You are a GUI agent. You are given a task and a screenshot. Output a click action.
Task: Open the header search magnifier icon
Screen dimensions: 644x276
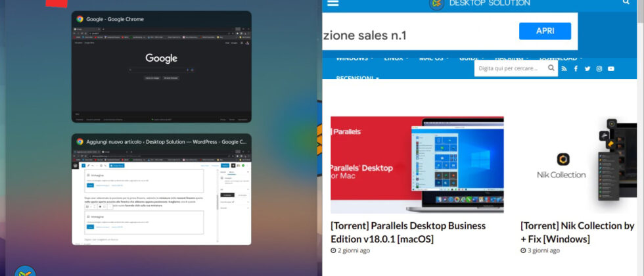click(x=626, y=2)
